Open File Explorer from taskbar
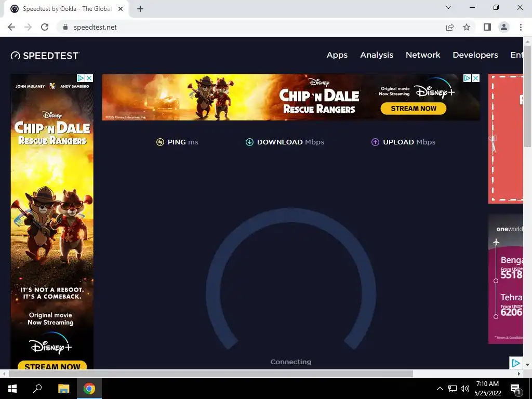This screenshot has height=399, width=532. (63, 389)
